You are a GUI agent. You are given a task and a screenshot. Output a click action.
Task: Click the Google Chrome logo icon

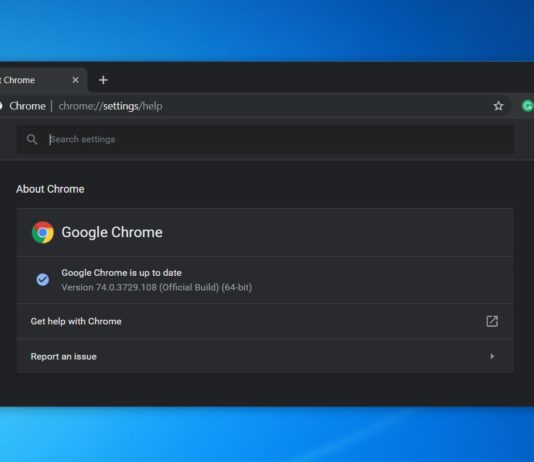click(43, 232)
